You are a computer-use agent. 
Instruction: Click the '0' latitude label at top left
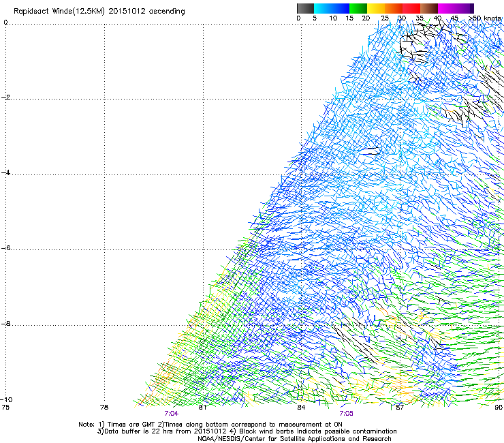coord(5,22)
